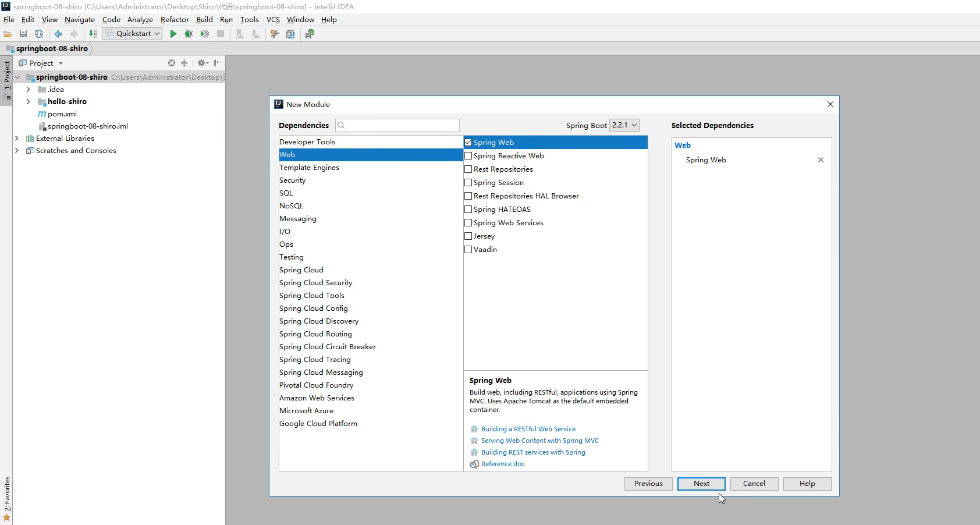Navigate forward with the gray arrow icon
Image resolution: width=980 pixels, height=525 pixels.
[74, 34]
